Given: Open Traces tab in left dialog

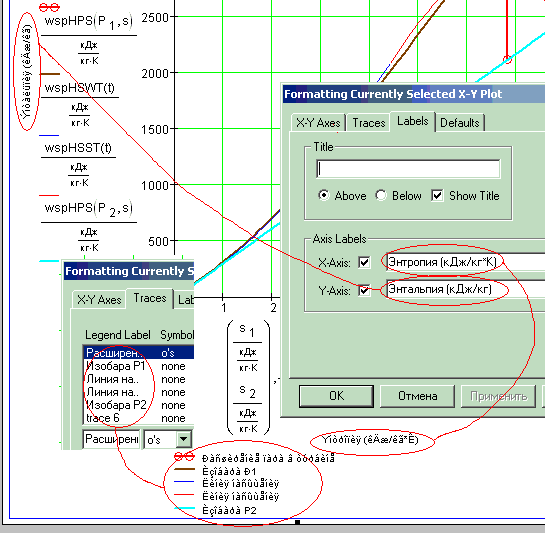Looking at the screenshot, I should 150,298.
